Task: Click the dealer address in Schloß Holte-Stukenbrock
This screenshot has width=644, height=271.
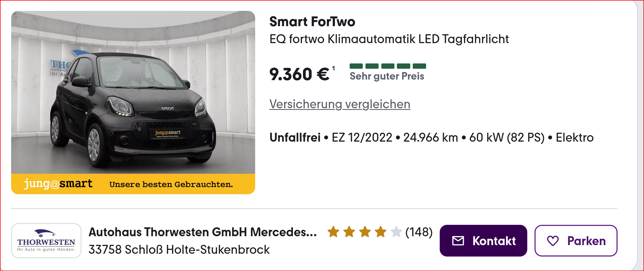Action: point(179,250)
